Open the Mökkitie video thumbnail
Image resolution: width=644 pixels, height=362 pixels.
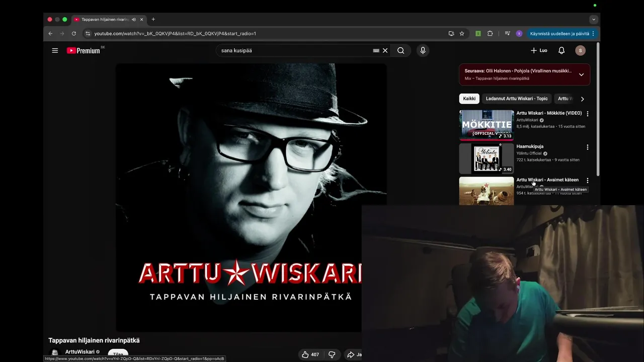(x=486, y=125)
